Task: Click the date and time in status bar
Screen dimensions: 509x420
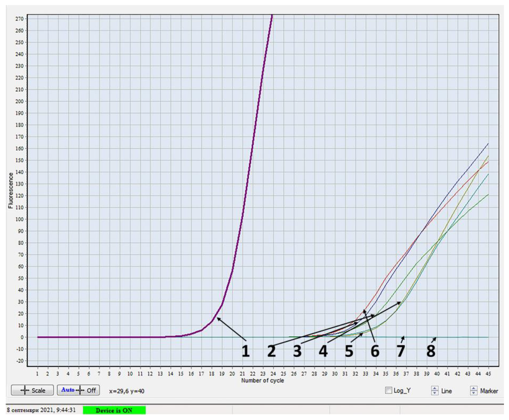Action: 41,410
